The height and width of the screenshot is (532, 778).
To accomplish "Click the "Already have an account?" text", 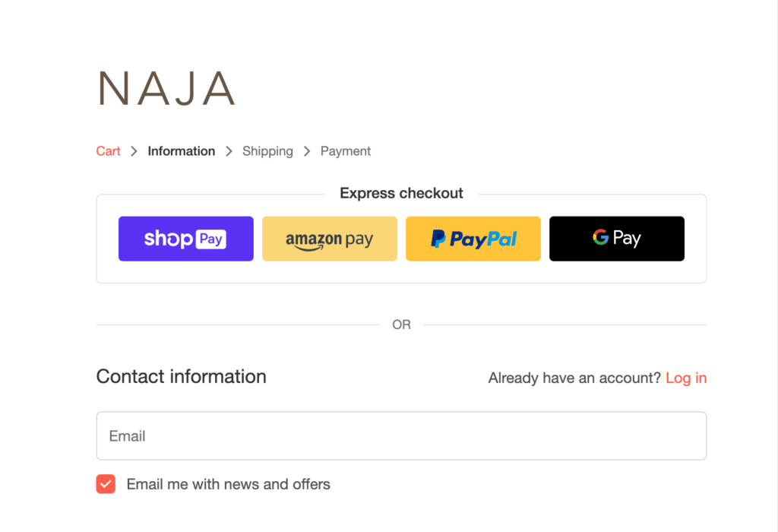I will tap(574, 378).
